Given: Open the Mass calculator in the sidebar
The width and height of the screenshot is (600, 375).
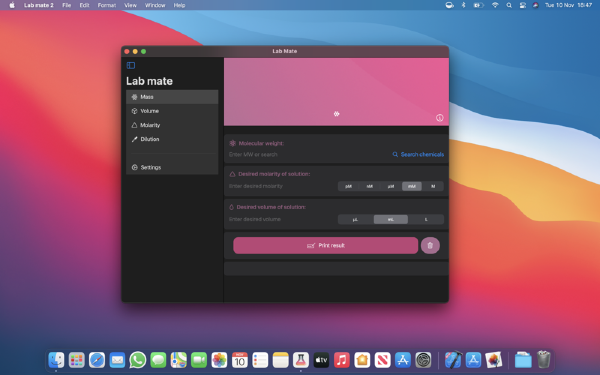Looking at the screenshot, I should (172, 97).
